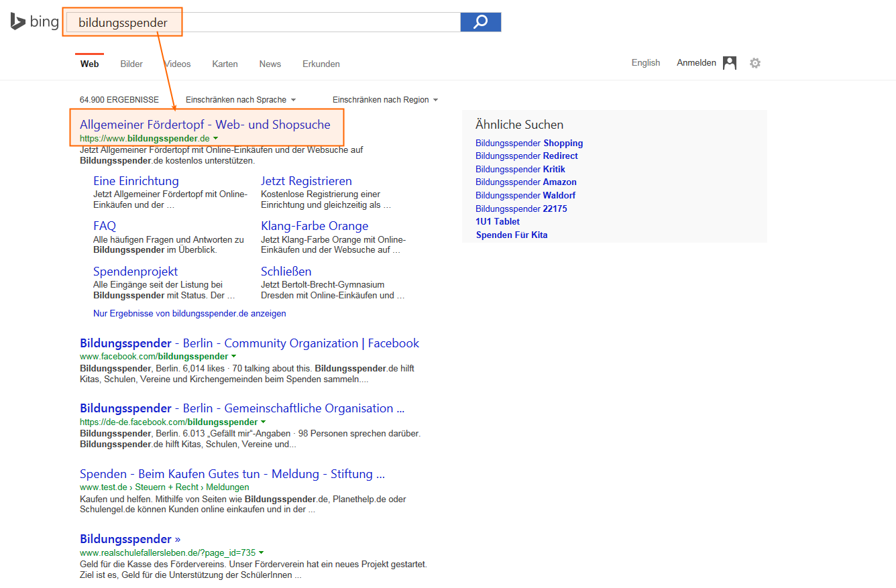Click related search Bildungsspender 22175

coord(521,209)
